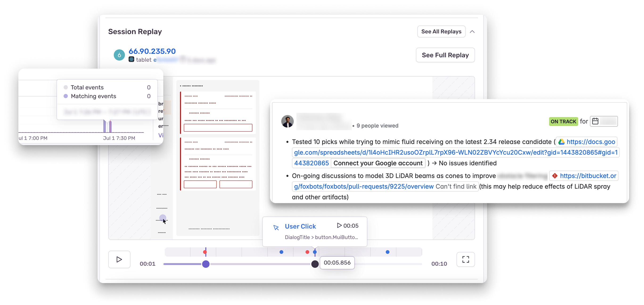Click the React platform icon beside tablet

tap(131, 59)
